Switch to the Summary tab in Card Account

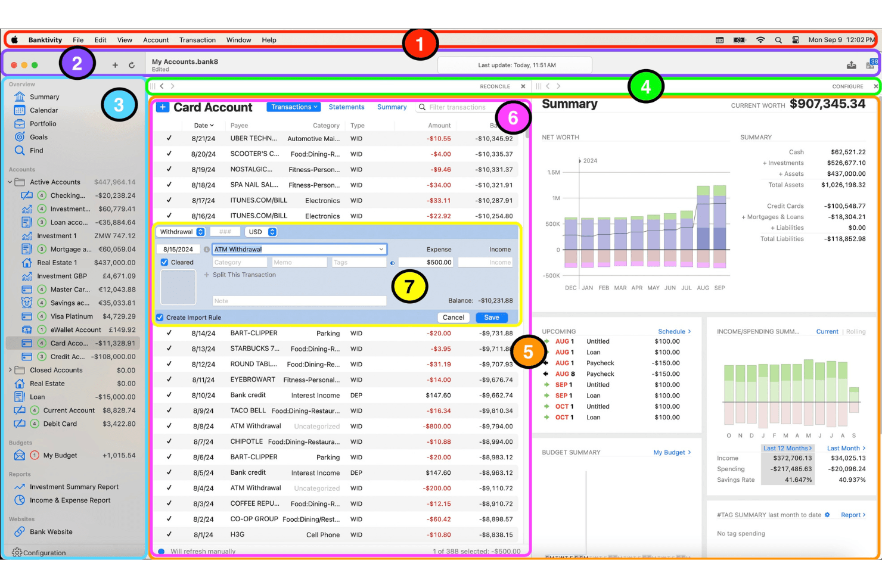[x=392, y=107]
